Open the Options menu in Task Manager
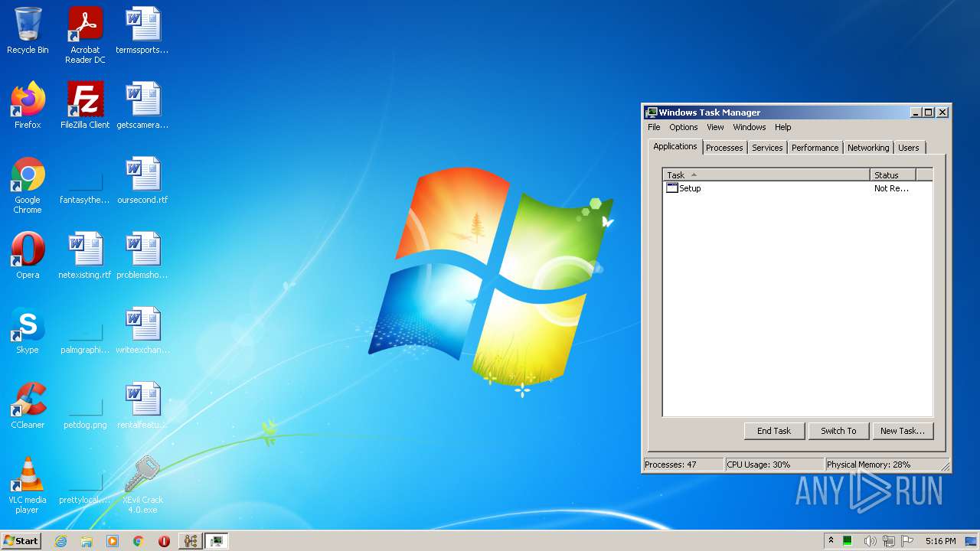This screenshot has height=551, width=980. [x=683, y=127]
